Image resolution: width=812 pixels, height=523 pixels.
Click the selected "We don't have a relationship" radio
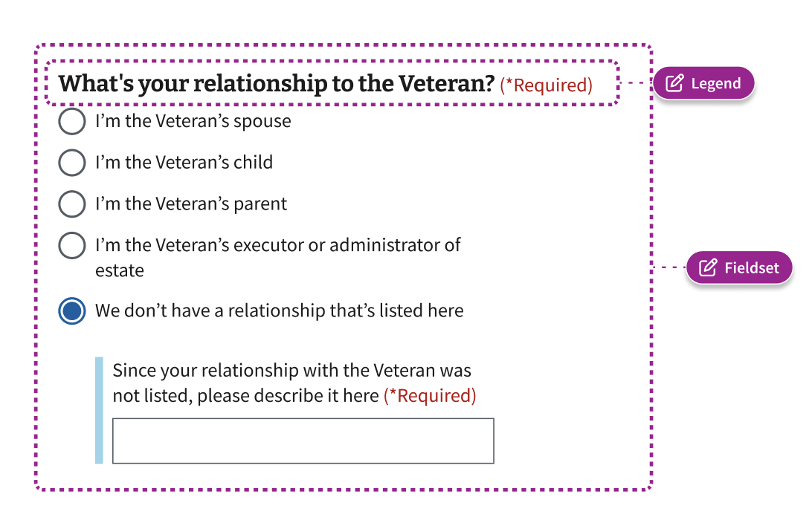point(72,311)
